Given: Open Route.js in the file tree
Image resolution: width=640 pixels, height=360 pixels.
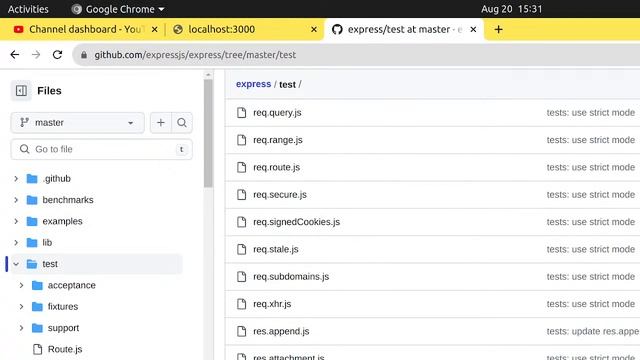Looking at the screenshot, I should coord(65,349).
